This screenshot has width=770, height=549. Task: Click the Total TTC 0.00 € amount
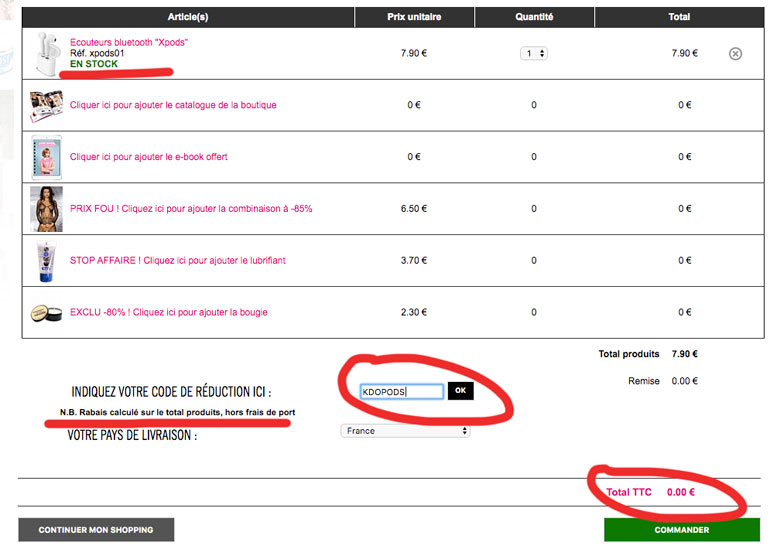681,492
